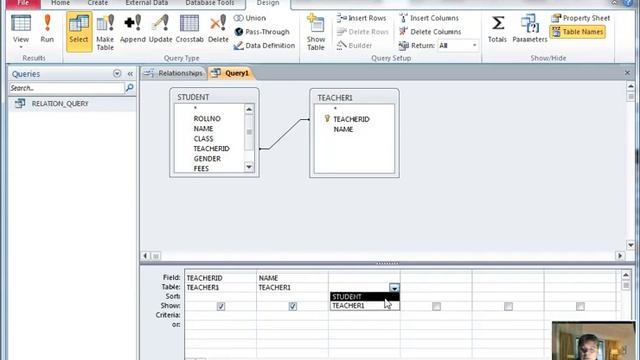Click design pane horizontal scroll right arrow
The height and width of the screenshot is (360, 640).
(x=620, y=256)
